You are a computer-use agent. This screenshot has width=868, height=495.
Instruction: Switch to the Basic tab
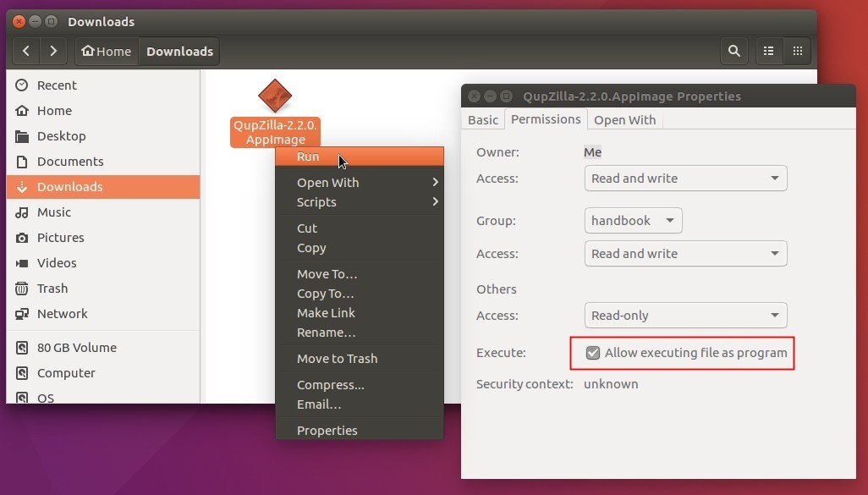[x=483, y=119]
